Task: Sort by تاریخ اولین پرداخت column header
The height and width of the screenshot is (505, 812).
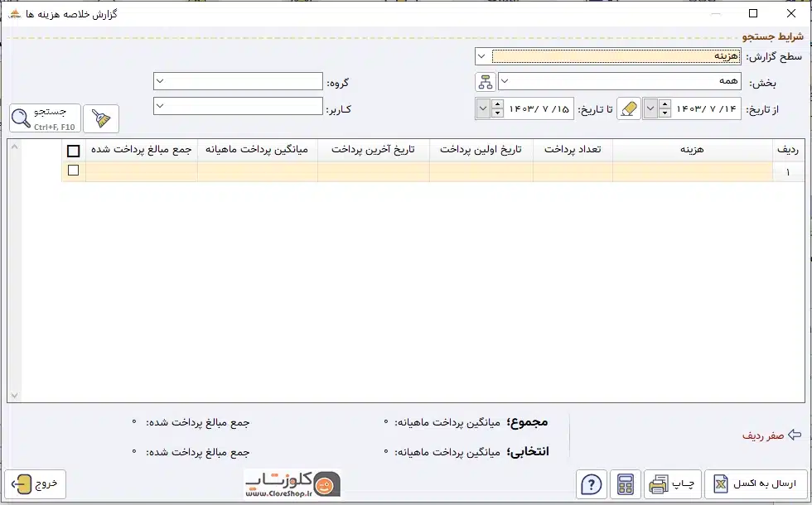Action: [481, 150]
